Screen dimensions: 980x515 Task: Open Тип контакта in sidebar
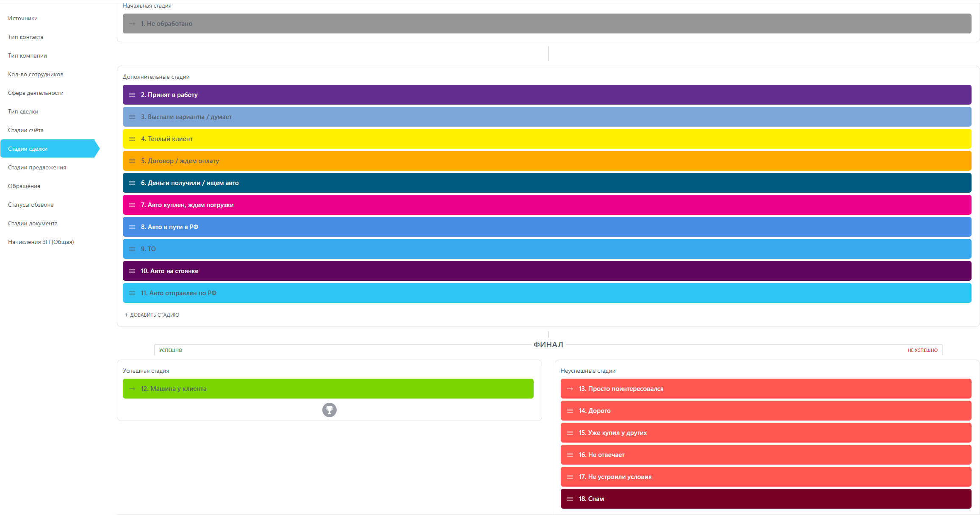click(x=26, y=37)
